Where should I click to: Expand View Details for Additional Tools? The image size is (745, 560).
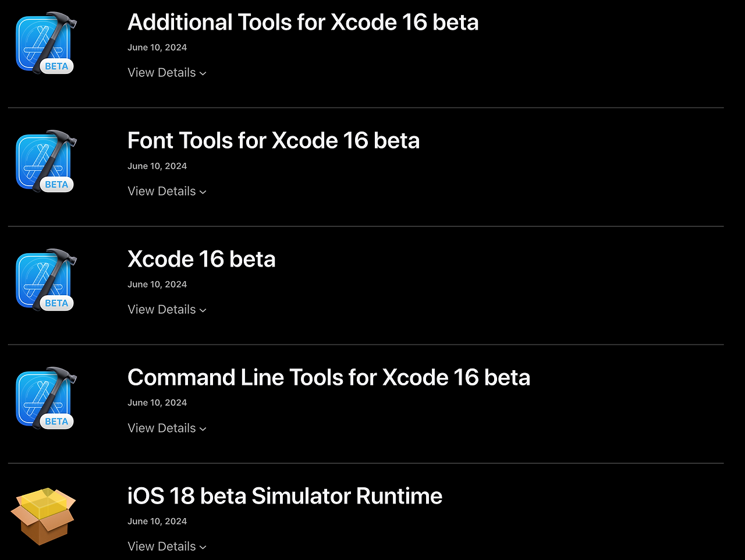[x=167, y=72]
